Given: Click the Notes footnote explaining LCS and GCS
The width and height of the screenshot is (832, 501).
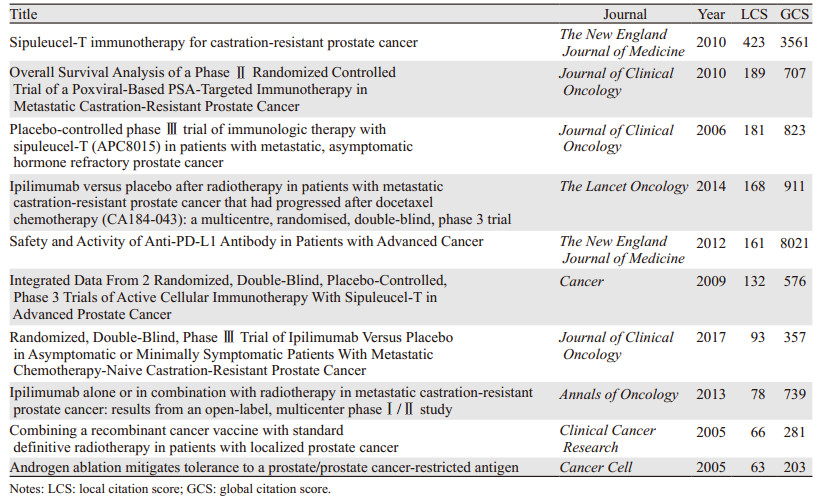Looking at the screenshot, I should click(167, 489).
